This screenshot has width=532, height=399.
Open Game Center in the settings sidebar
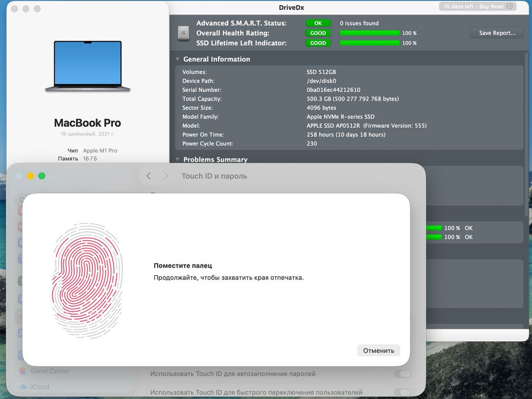[x=50, y=371]
